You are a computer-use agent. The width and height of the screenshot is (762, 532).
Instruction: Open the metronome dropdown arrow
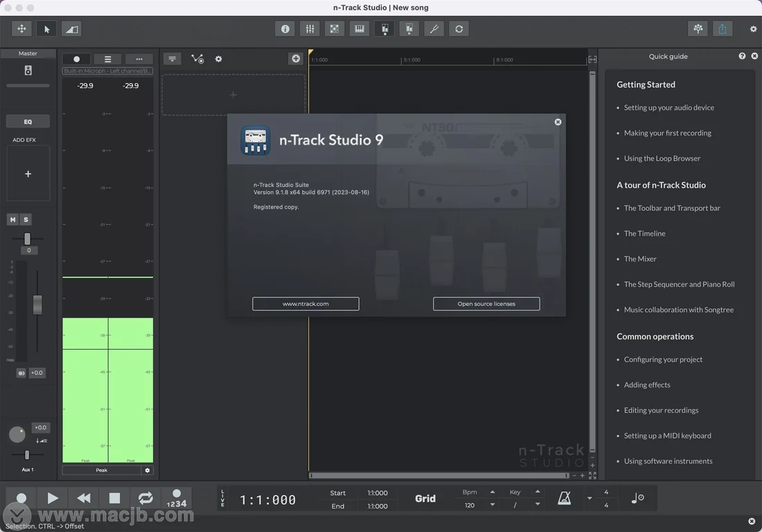point(590,499)
